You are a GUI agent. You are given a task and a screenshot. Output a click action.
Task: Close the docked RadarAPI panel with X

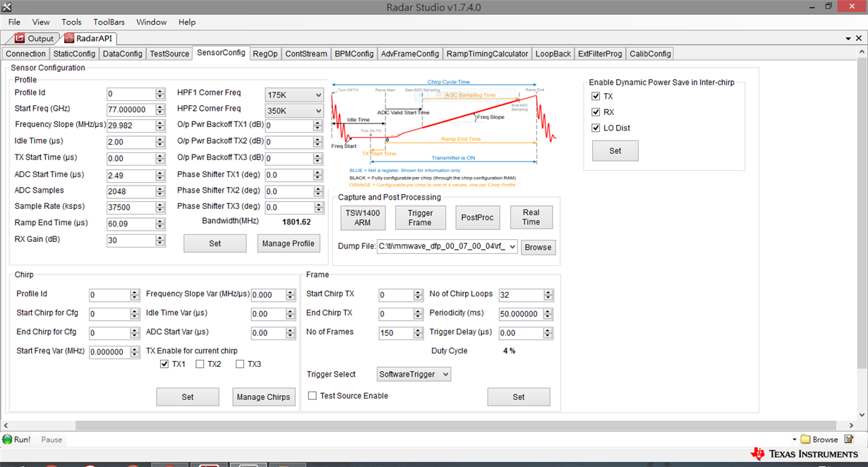[x=859, y=38]
